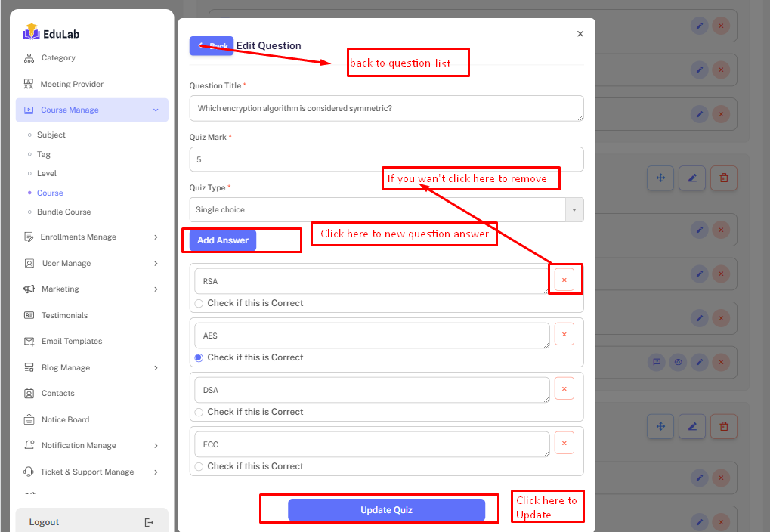Select AES as correct answer radio

click(199, 357)
